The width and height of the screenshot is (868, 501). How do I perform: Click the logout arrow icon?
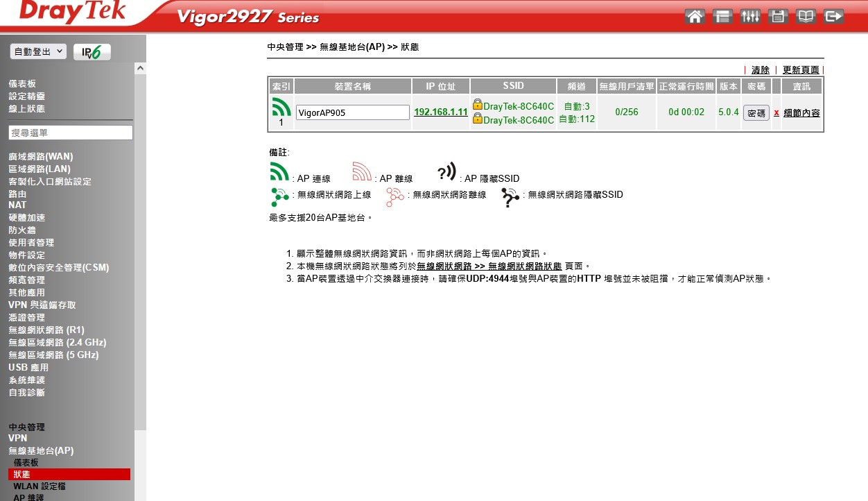coord(833,17)
